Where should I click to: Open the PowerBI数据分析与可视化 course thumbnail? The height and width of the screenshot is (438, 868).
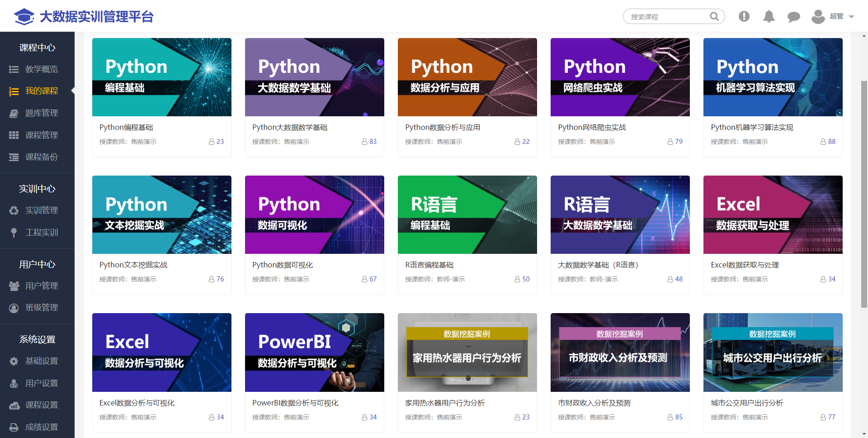(315, 352)
